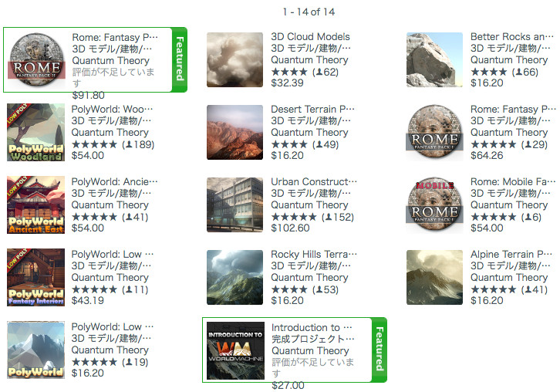Click Quantum Theory publisher under 3D Cloud Models
This screenshot has width=560, height=392.
coord(309,60)
